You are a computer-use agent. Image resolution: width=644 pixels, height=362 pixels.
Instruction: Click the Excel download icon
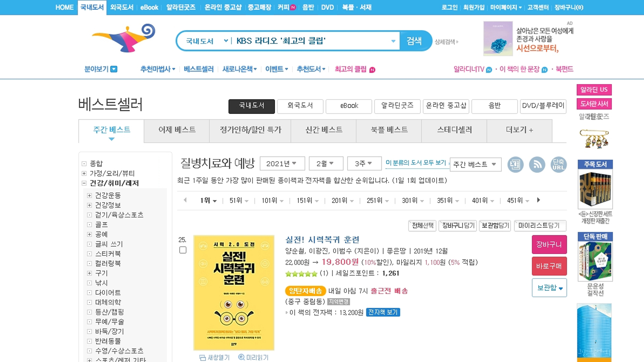point(515,165)
